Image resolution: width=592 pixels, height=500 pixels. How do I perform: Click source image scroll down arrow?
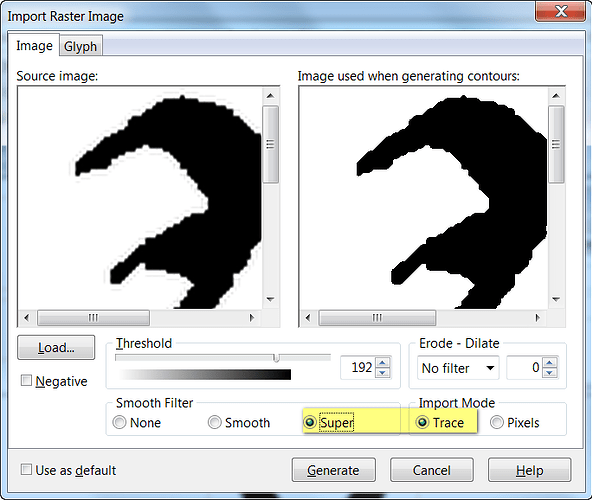coord(270,299)
